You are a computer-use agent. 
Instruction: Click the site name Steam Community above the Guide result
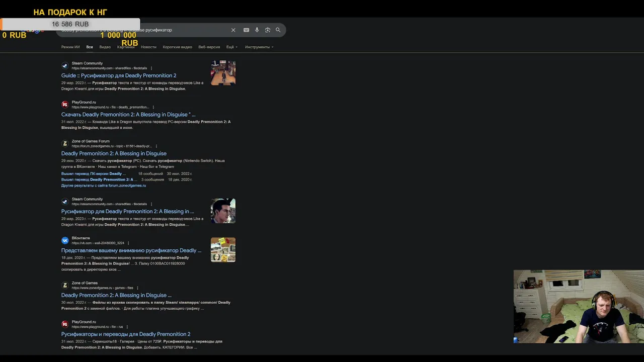(87, 63)
